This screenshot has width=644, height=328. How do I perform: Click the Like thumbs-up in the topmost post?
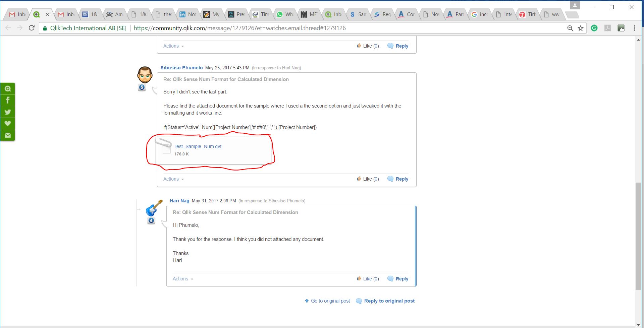pos(359,46)
